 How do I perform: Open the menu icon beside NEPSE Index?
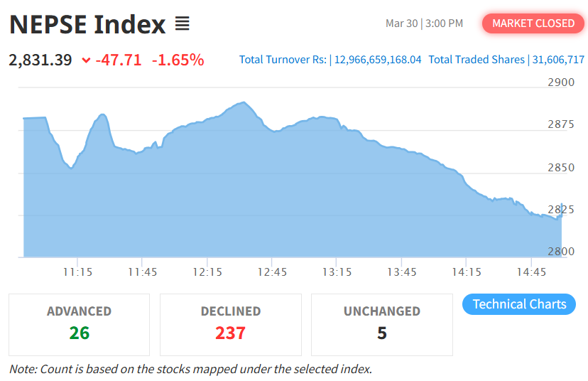coord(183,24)
